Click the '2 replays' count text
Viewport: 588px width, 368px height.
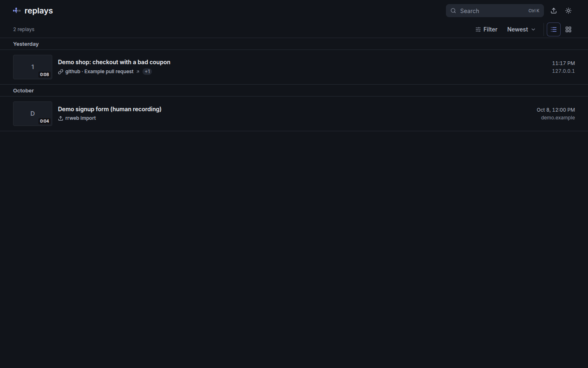(x=24, y=29)
